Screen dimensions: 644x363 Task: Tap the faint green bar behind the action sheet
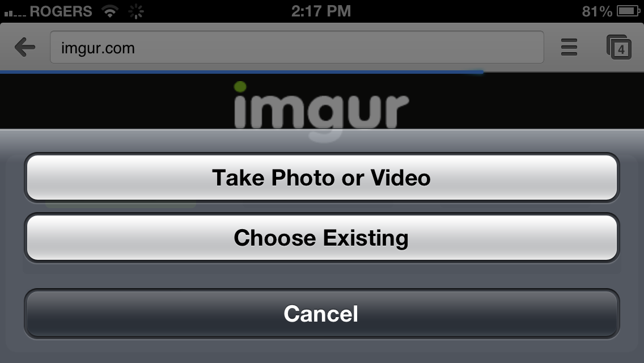121,204
